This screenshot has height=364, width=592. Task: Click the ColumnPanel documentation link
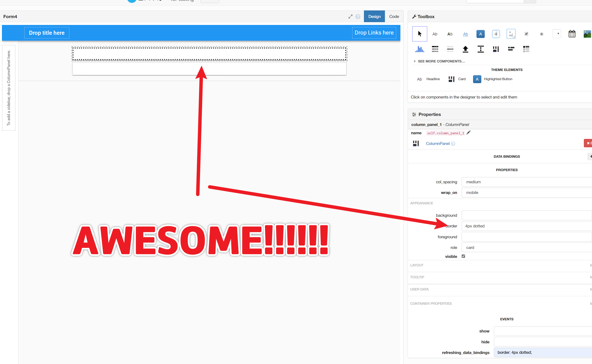pyautogui.click(x=438, y=144)
